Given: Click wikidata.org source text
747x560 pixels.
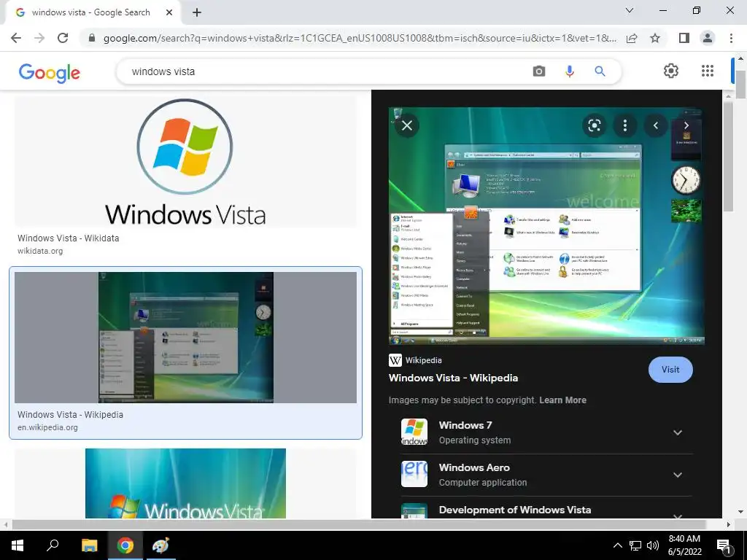Looking at the screenshot, I should coord(40,251).
